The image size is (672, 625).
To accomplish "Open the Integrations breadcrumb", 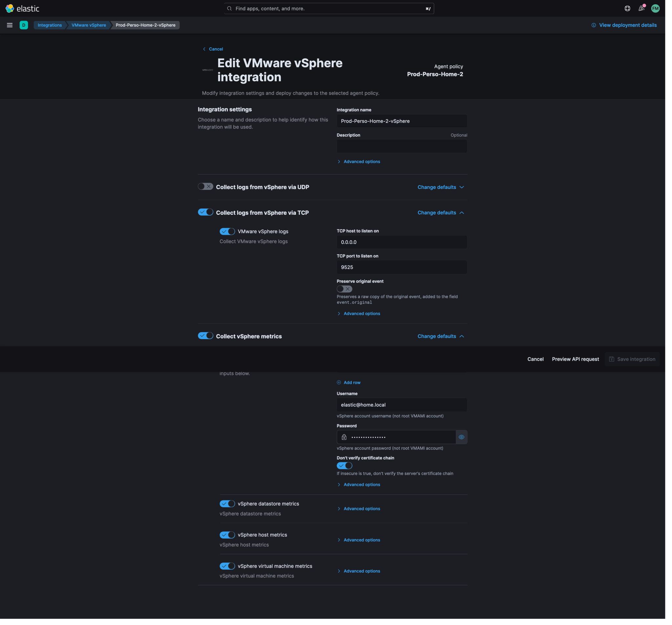I will click(x=50, y=25).
